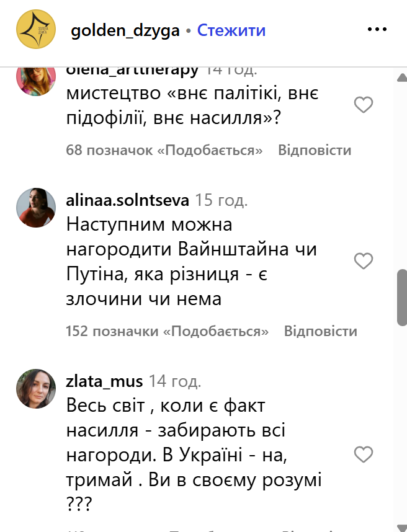Follow golden_dzyga via the Стежити link
407x532 pixels.
(x=231, y=30)
